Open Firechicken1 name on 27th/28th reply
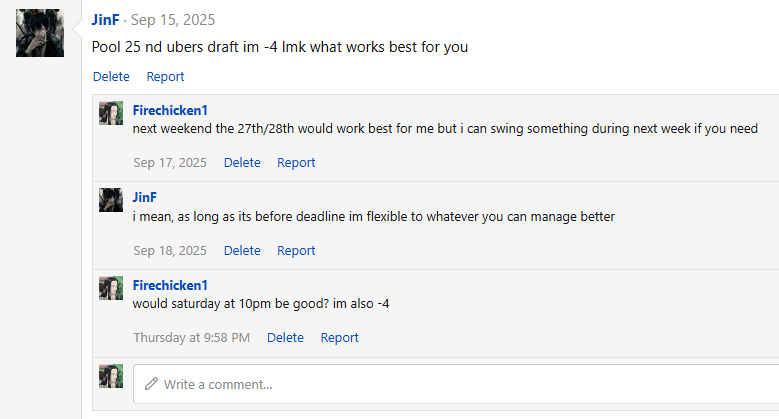779x419 pixels. (x=170, y=110)
